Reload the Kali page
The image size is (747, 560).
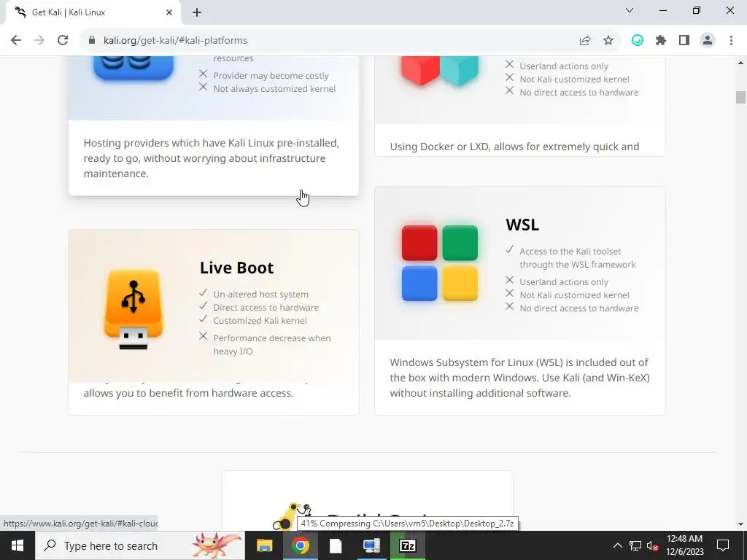pyautogui.click(x=63, y=41)
